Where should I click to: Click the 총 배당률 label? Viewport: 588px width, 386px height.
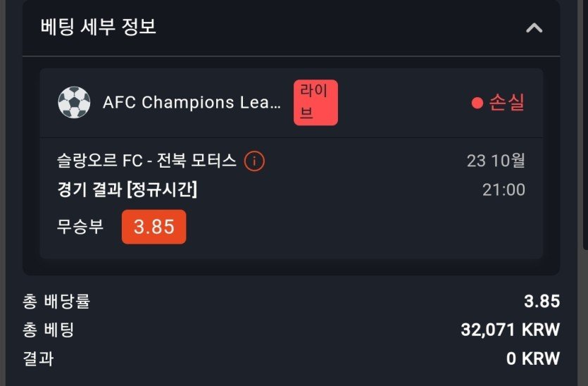point(57,302)
